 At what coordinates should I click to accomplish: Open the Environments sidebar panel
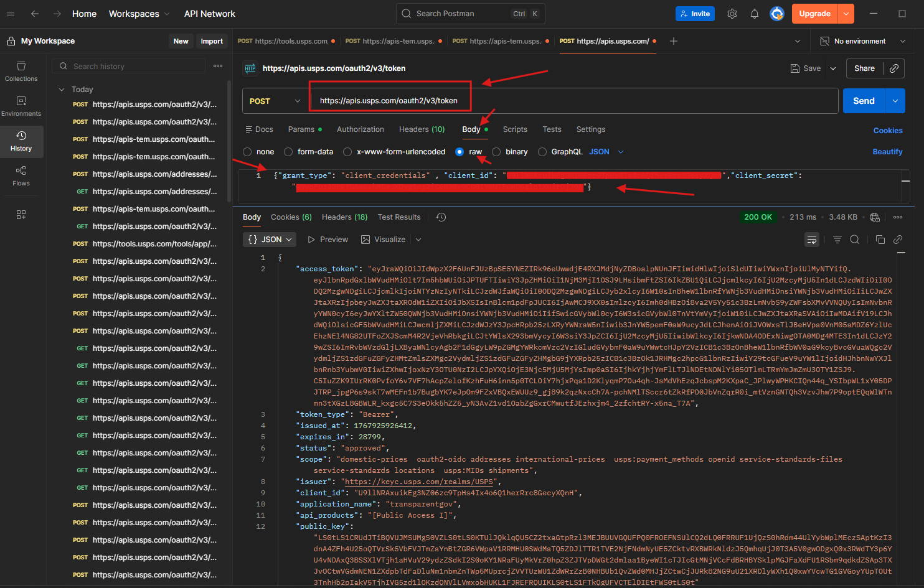(x=21, y=106)
